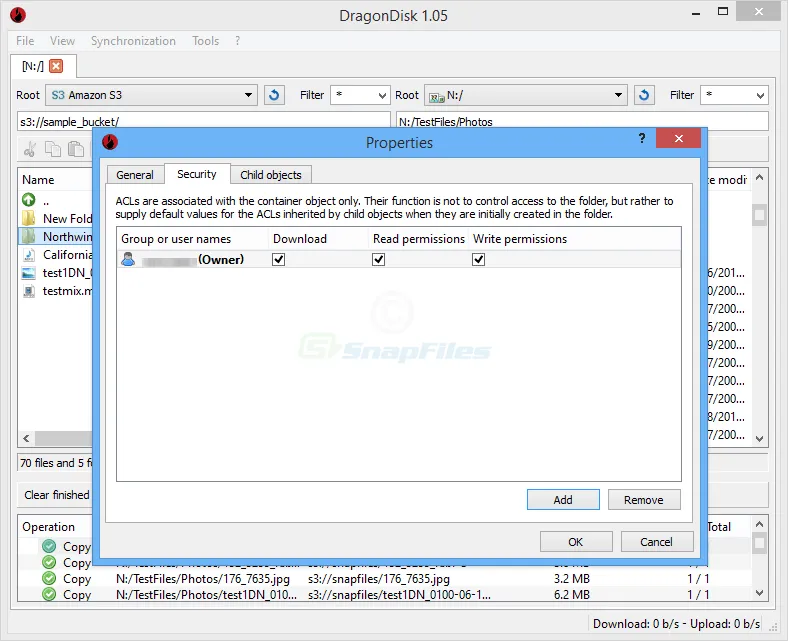Click the green up-arrow parent folder icon

tap(29, 200)
